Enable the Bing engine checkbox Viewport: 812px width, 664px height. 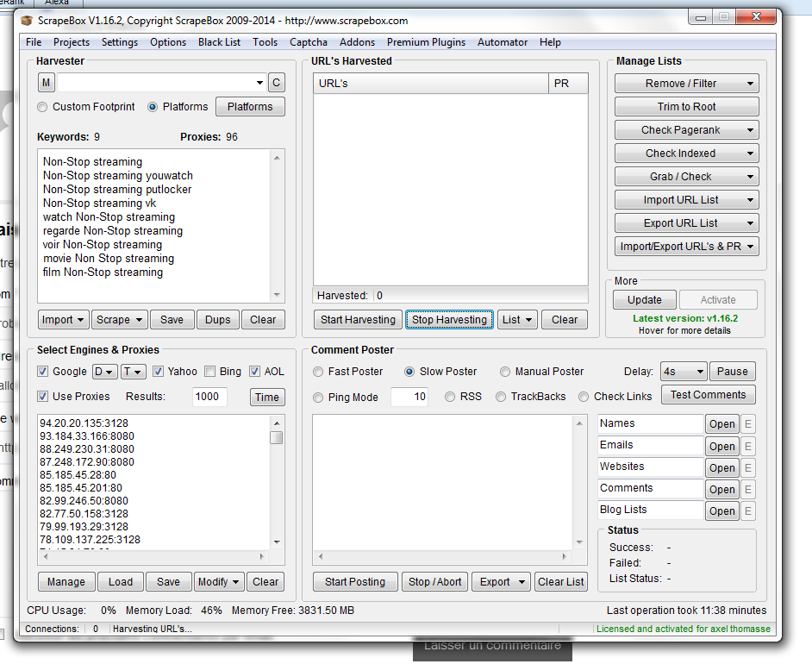coord(209,372)
